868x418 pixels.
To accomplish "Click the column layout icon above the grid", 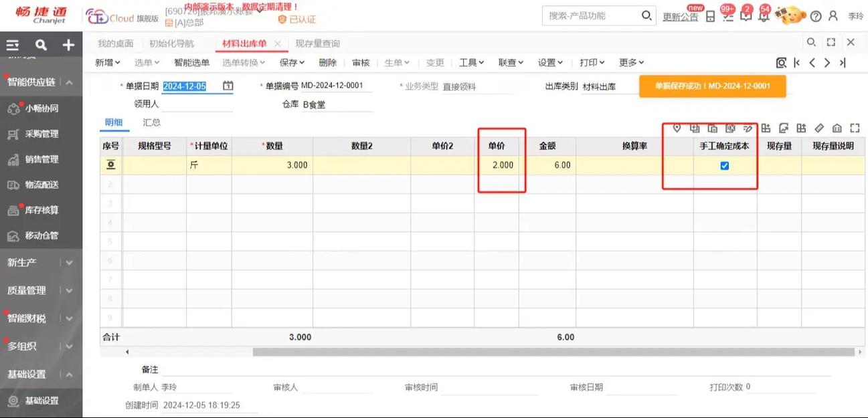I will pyautogui.click(x=766, y=128).
